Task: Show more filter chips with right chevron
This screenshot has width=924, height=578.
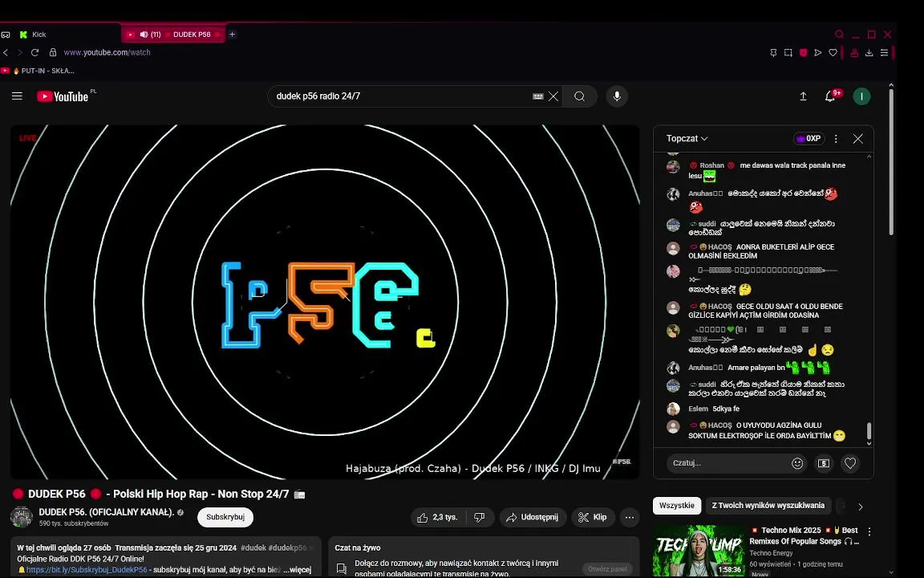Action: click(861, 507)
